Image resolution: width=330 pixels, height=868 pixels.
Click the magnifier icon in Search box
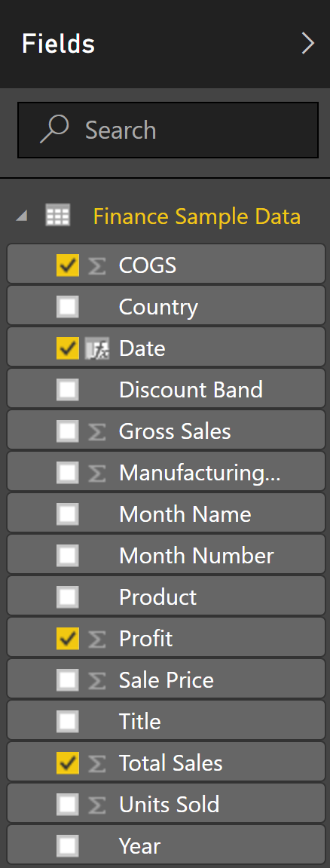click(54, 129)
